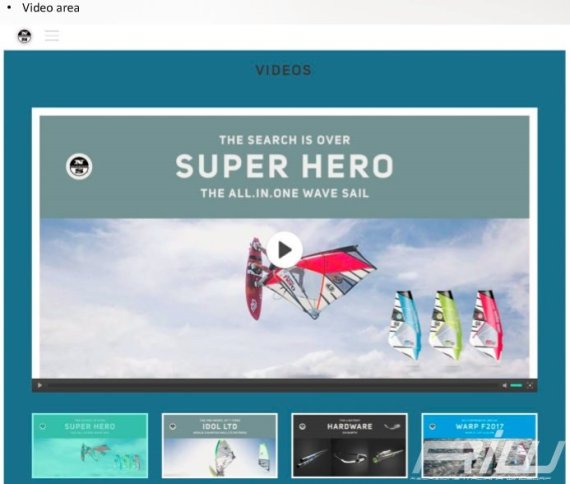Image resolution: width=570 pixels, height=484 pixels.
Task: Click the green sail product image
Action: 446,325
